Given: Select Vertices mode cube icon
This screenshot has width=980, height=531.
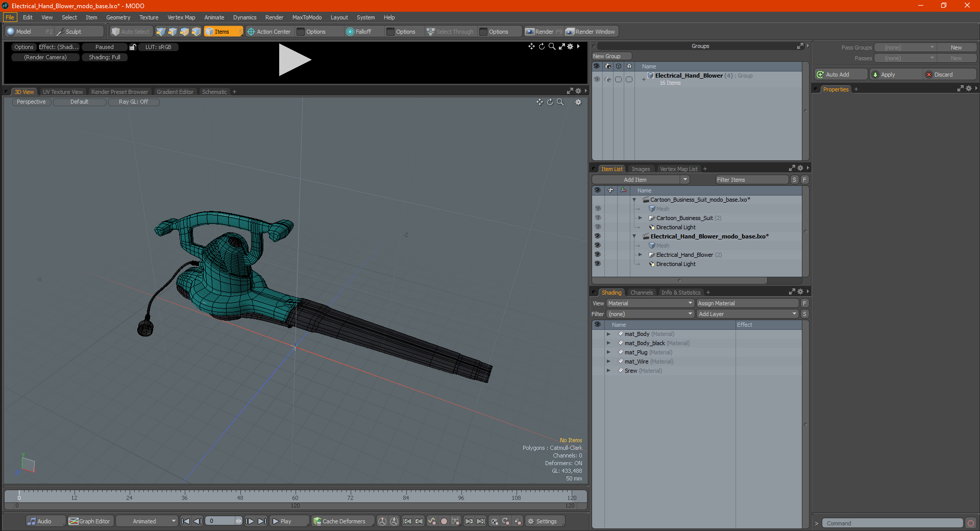Looking at the screenshot, I should click(x=161, y=32).
